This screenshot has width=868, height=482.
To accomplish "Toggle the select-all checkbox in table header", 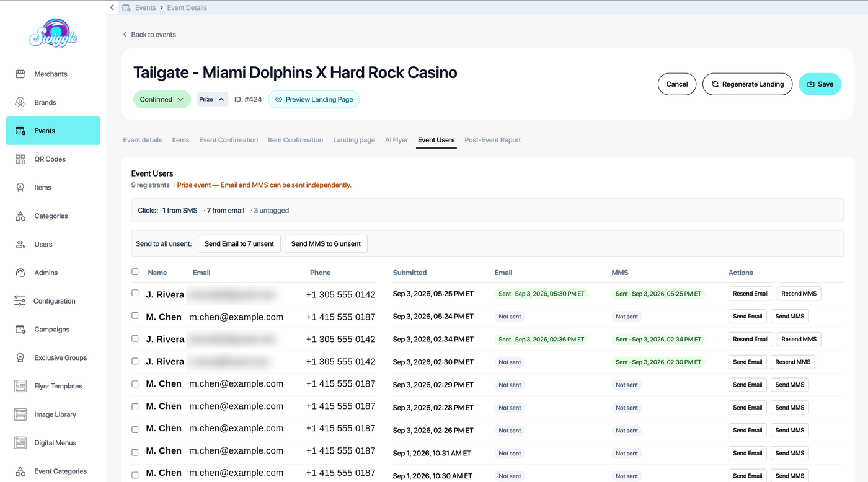I will pyautogui.click(x=135, y=272).
